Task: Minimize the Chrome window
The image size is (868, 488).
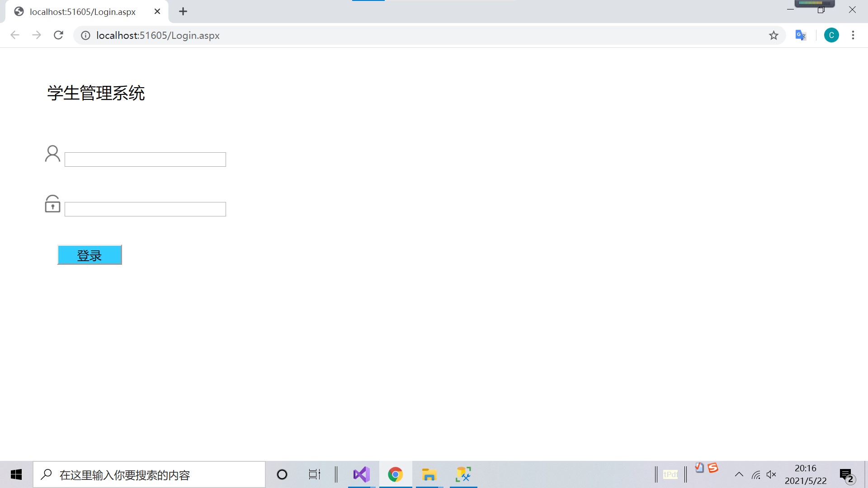Action: coord(790,9)
